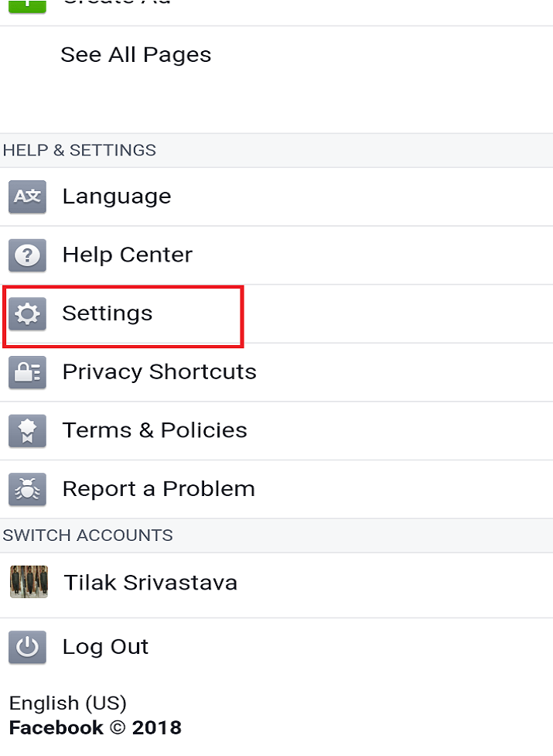
Task: Open the Language menu entry
Action: (277, 197)
